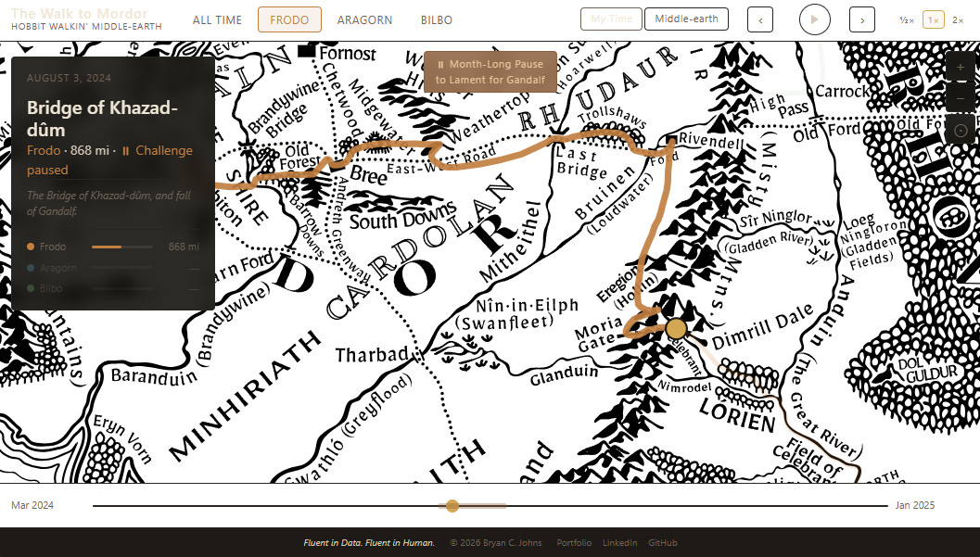This screenshot has width=980, height=557.
Task: Click Frodo's gold position marker on map
Action: pyautogui.click(x=676, y=328)
